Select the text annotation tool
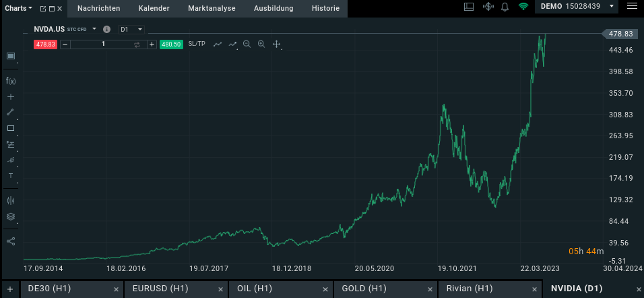 coord(11,175)
